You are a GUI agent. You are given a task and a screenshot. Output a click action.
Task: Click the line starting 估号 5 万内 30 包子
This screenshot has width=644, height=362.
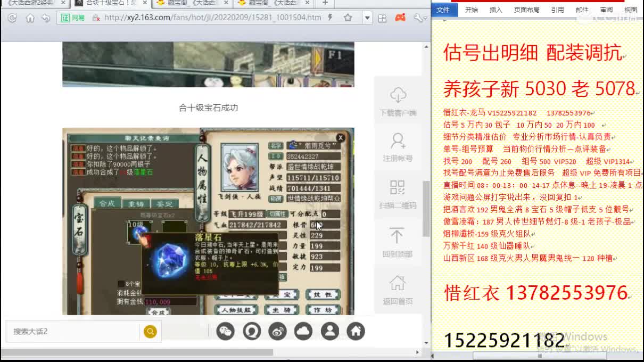[519, 125]
